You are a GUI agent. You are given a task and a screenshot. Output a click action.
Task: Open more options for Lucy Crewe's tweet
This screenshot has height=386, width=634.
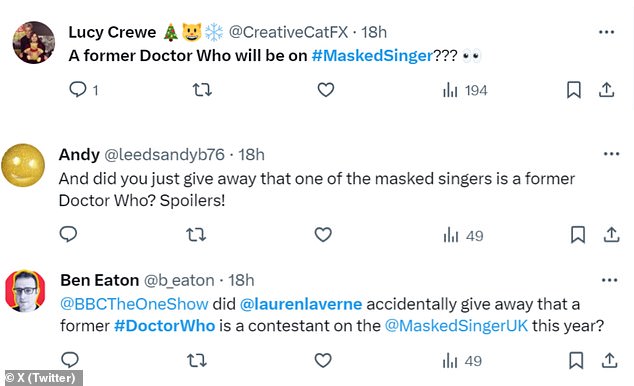point(607,32)
